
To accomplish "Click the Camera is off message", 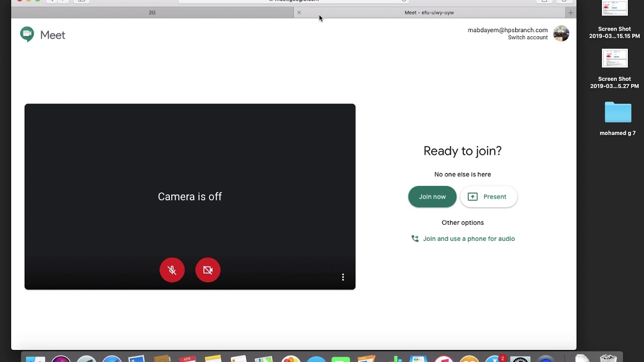I will coord(190,197).
